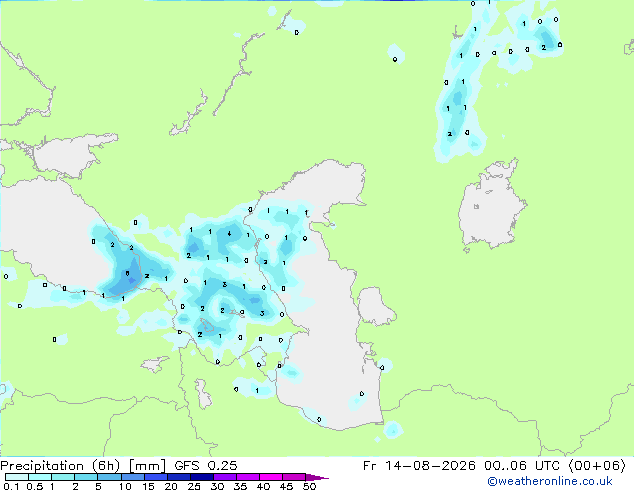Select the 45 mm legend color swatch

[294, 477]
